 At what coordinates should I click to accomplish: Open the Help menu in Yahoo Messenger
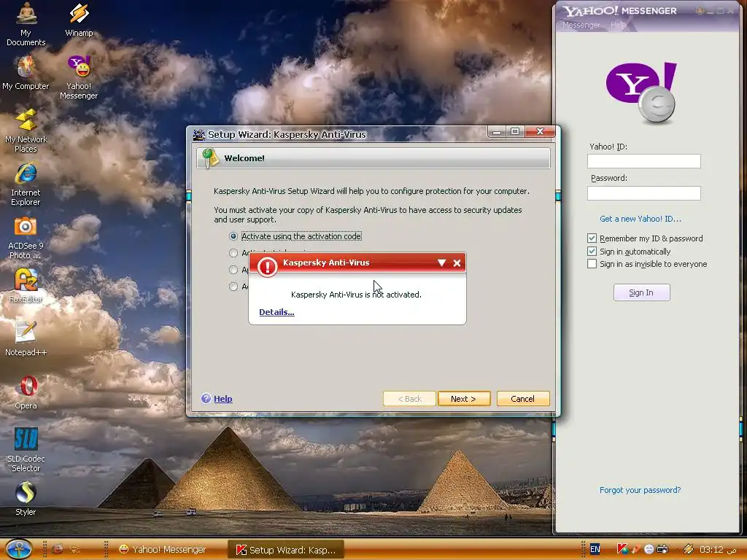tap(617, 25)
